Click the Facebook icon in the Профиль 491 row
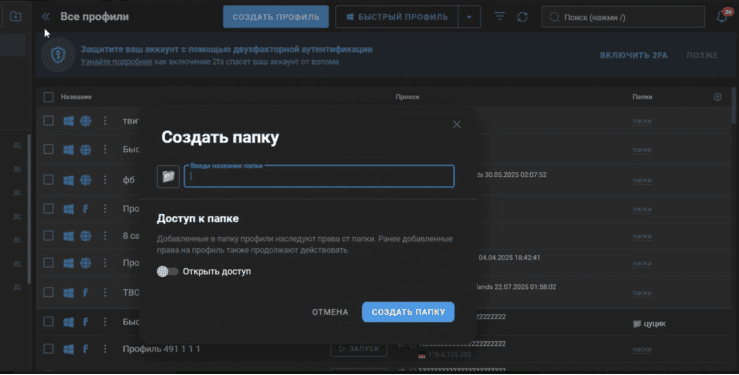 point(85,349)
